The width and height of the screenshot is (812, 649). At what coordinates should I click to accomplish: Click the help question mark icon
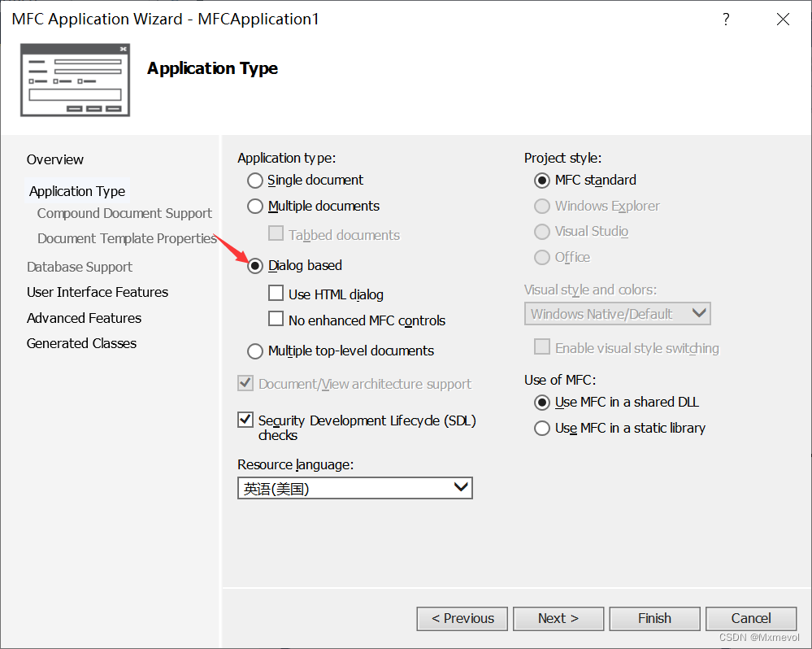coord(726,20)
